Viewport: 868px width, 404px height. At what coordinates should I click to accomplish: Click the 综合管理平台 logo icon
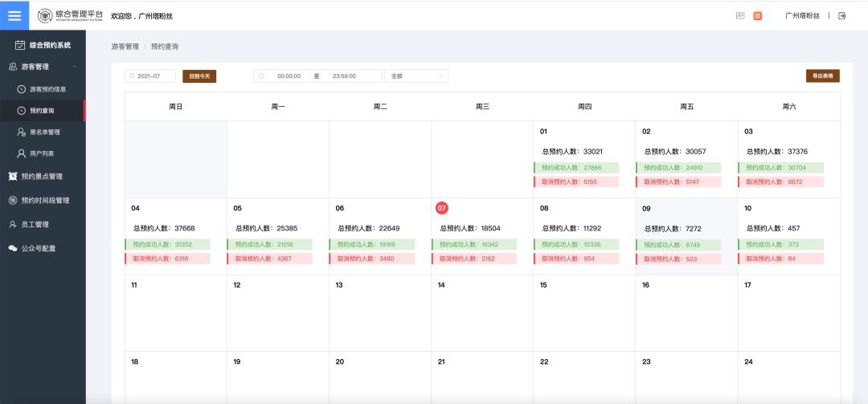(45, 16)
